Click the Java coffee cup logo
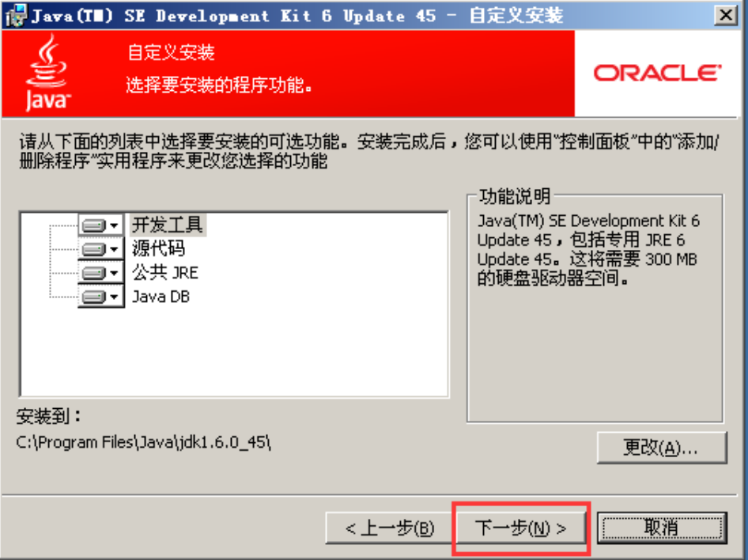Image resolution: width=748 pixels, height=560 pixels. [x=47, y=73]
